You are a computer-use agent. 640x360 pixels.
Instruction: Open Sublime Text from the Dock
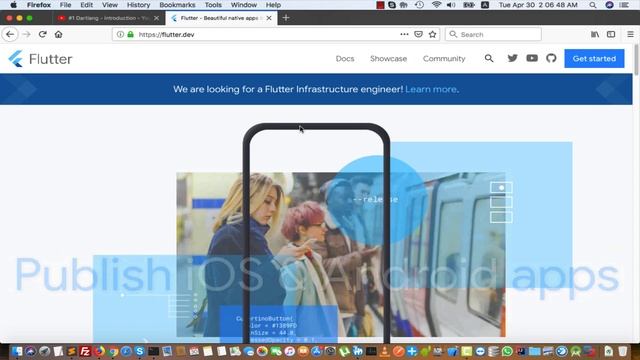(71, 351)
